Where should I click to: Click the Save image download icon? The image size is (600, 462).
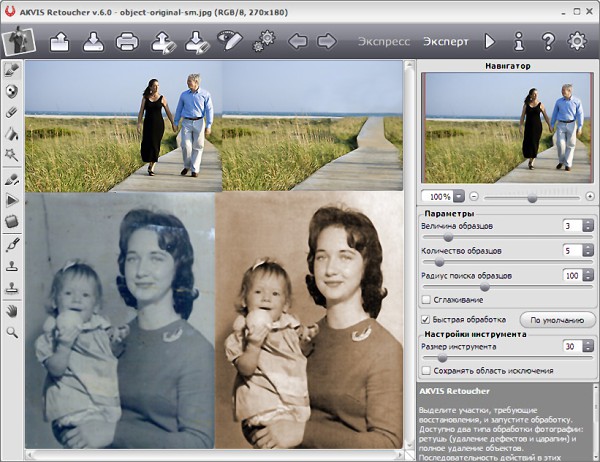tap(93, 42)
